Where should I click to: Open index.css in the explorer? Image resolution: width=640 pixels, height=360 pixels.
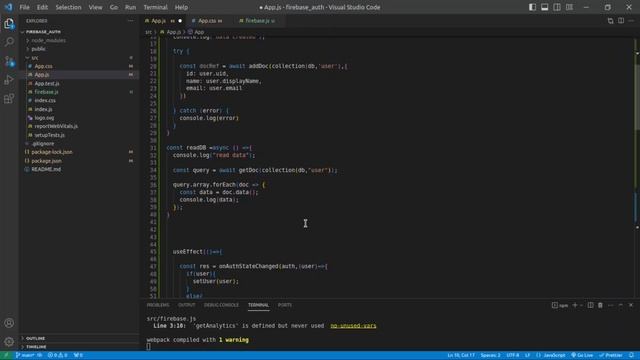79,100
